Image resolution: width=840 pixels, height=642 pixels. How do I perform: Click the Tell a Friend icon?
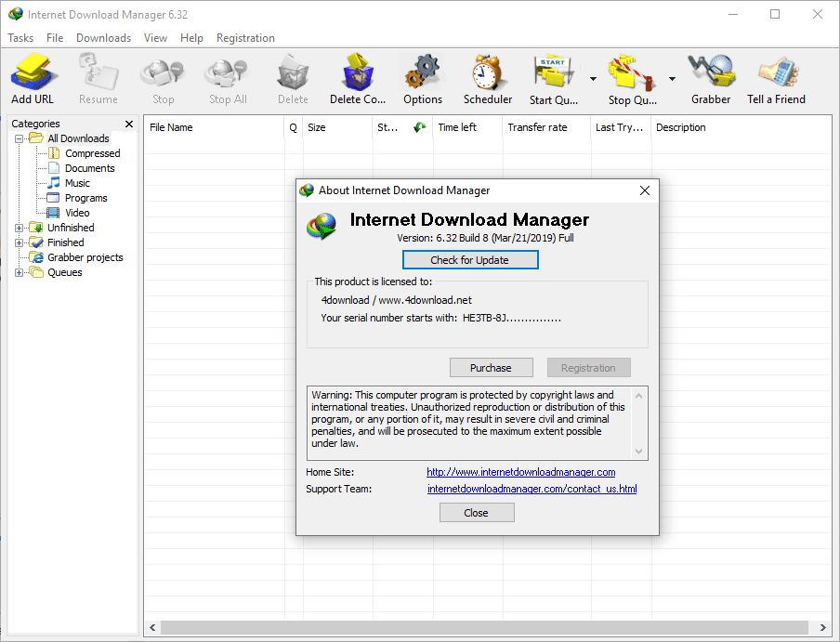777,72
